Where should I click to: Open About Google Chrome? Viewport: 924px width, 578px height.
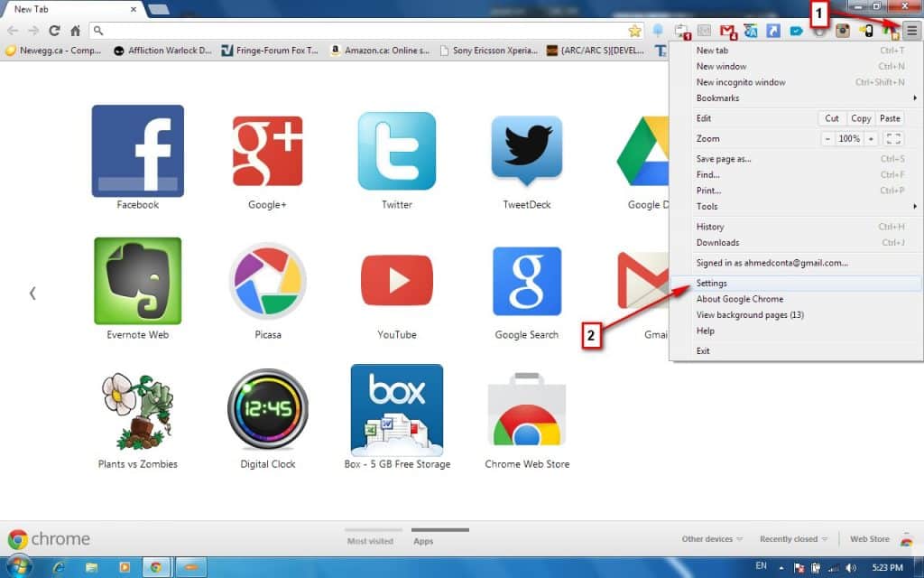coord(796,299)
